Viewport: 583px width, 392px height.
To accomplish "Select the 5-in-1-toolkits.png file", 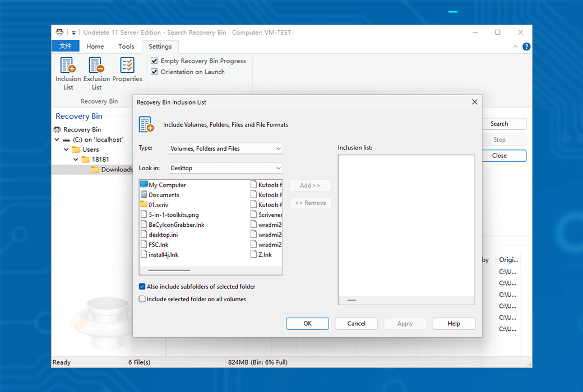I will tap(173, 215).
